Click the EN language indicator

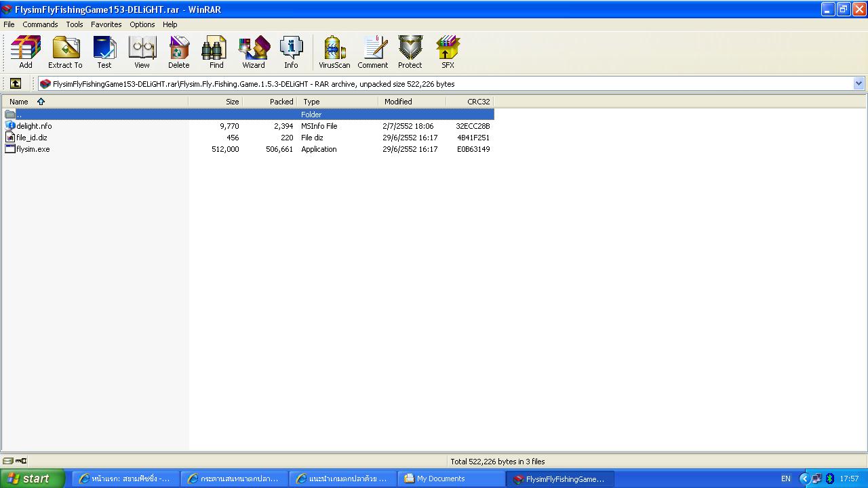pyautogui.click(x=785, y=479)
